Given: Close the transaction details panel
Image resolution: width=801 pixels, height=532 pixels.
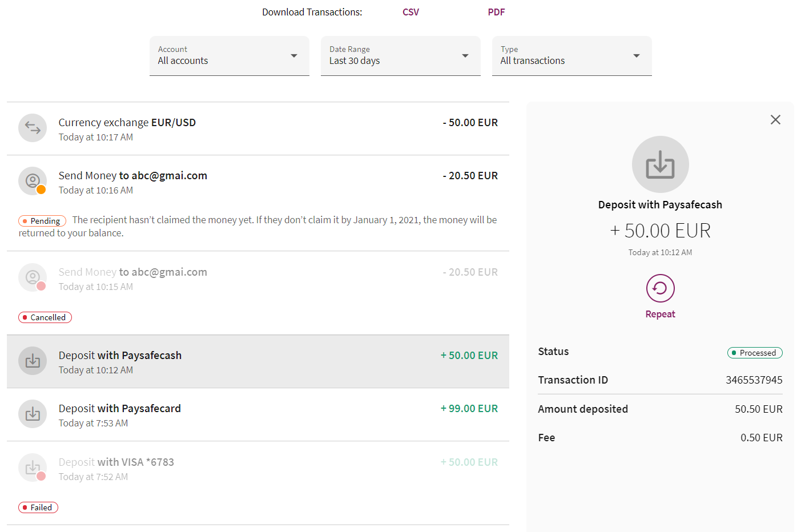Looking at the screenshot, I should coord(775,119).
